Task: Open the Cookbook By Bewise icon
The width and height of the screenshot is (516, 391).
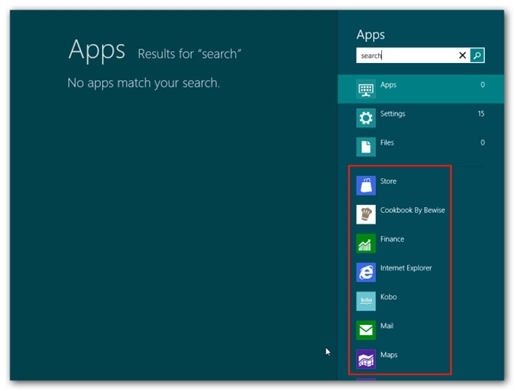Action: point(366,214)
